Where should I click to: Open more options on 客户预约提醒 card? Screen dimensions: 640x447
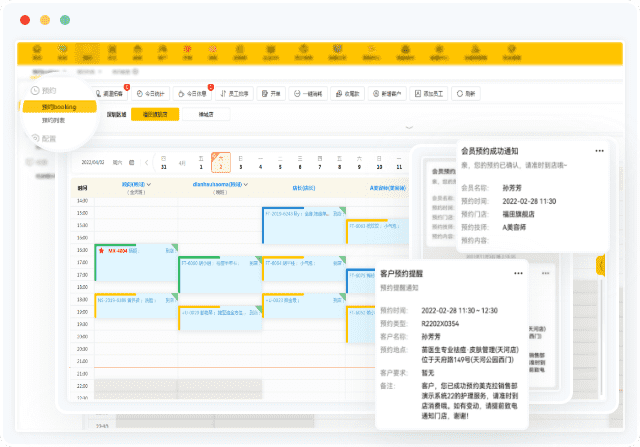tap(518, 274)
